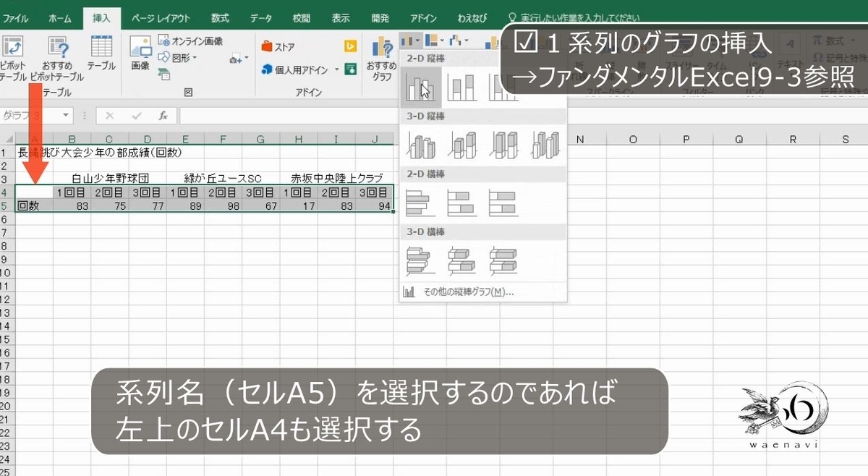Click the ピボットテーブル button
This screenshot has height=476, width=868.
[12, 58]
